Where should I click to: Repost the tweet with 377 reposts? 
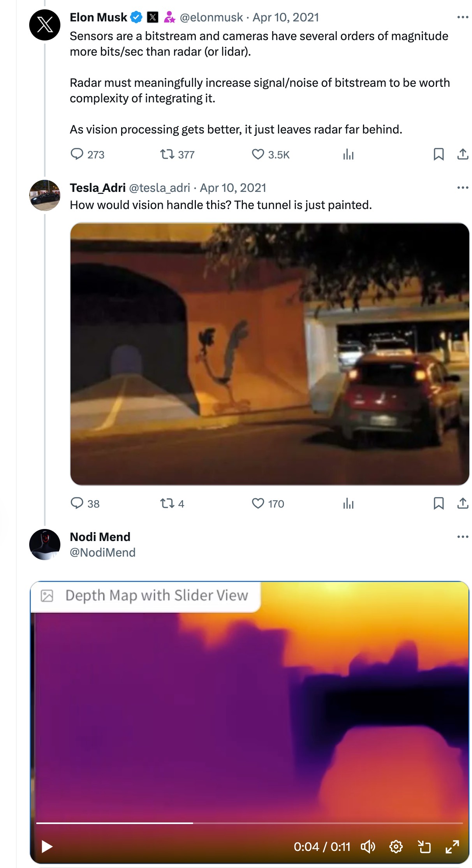167,154
